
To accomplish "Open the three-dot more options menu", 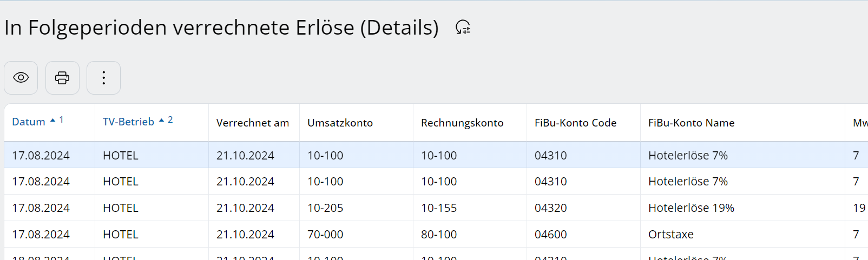I will [103, 78].
